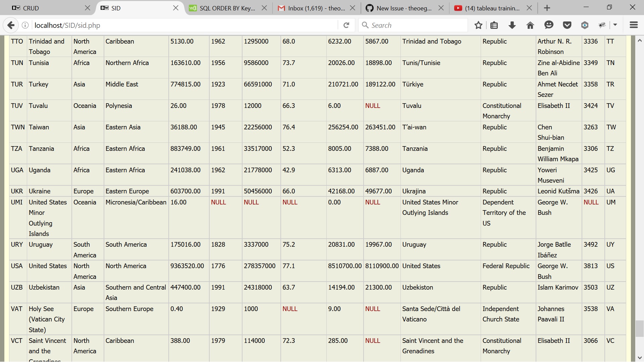Reload the current page

pos(346,25)
